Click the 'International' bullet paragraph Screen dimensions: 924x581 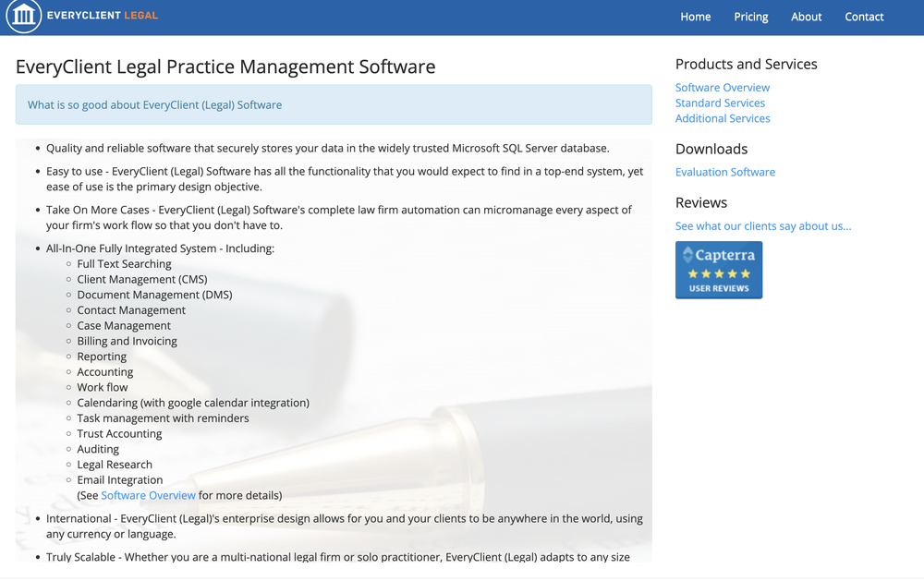pos(344,527)
